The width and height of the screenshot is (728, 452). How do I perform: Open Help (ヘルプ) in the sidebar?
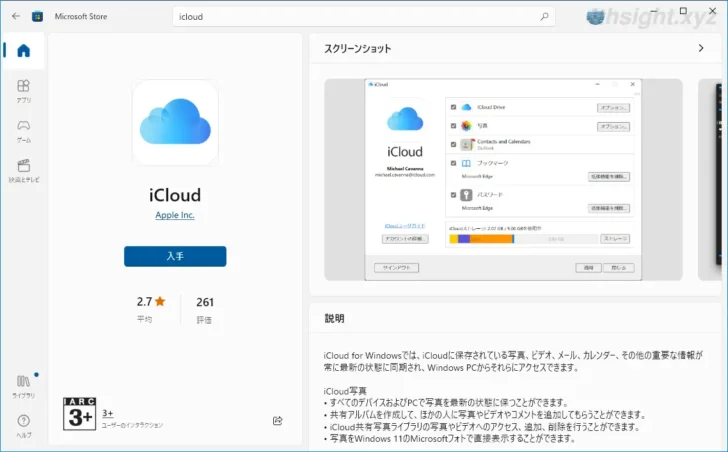click(x=23, y=426)
